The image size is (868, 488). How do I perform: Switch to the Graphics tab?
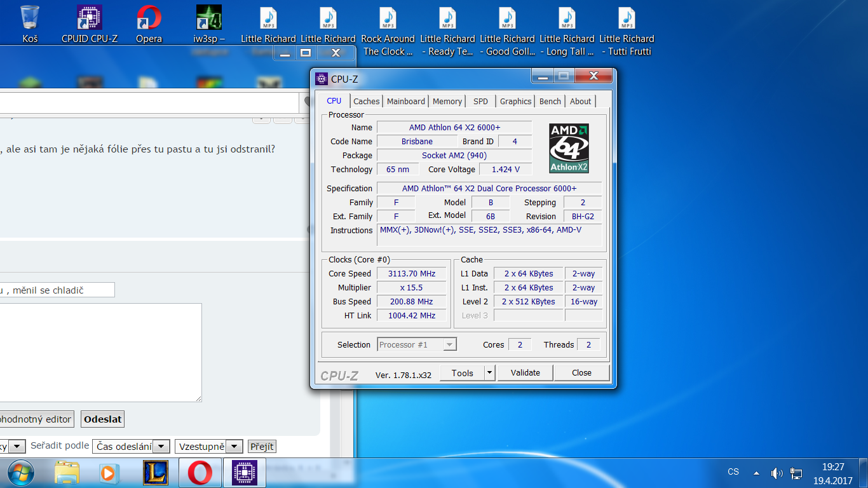click(515, 101)
